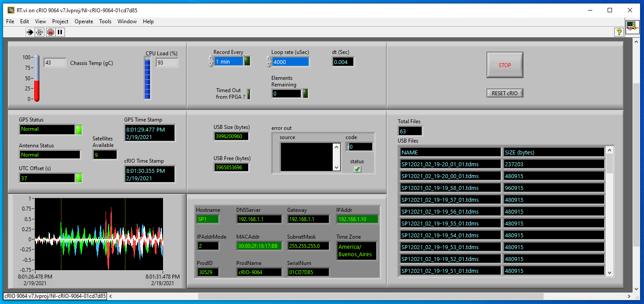Open Context Help question mark icon
644x304 pixels.
pos(619,32)
